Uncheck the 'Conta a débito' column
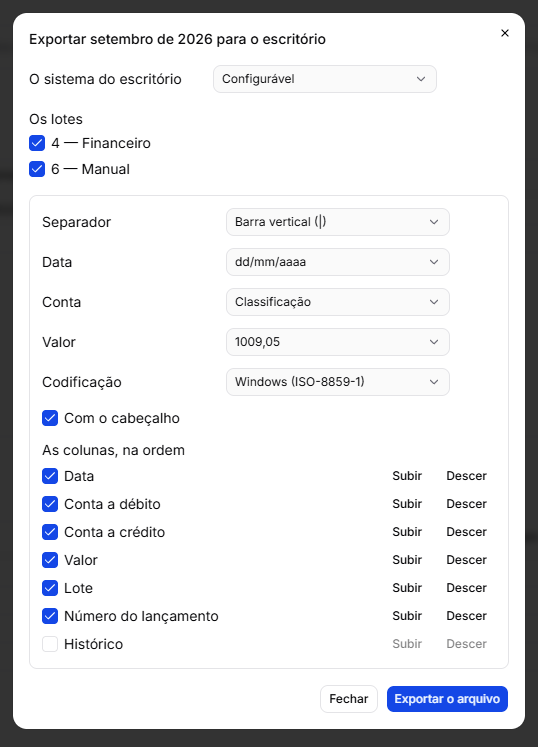This screenshot has height=747, width=538. tap(50, 504)
